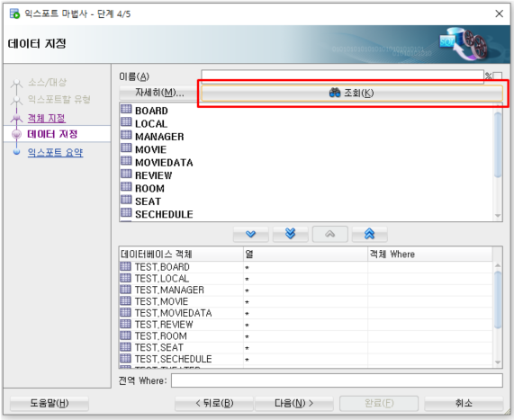Click table icon next to REVIEW in upper list
This screenshot has height=420, width=514.
coord(126,174)
